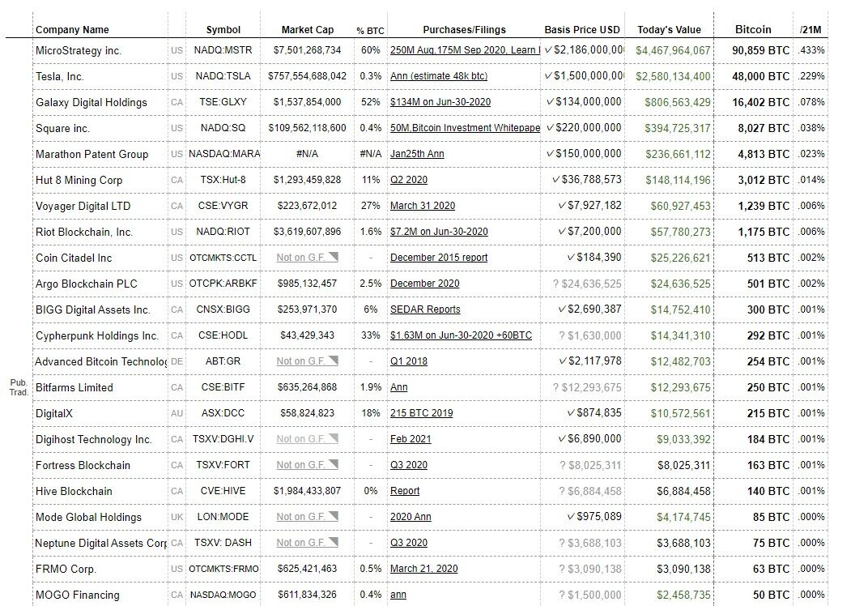Select market cap $757,554,688,042 cell
The height and width of the screenshot is (606, 868).
pyautogui.click(x=307, y=76)
